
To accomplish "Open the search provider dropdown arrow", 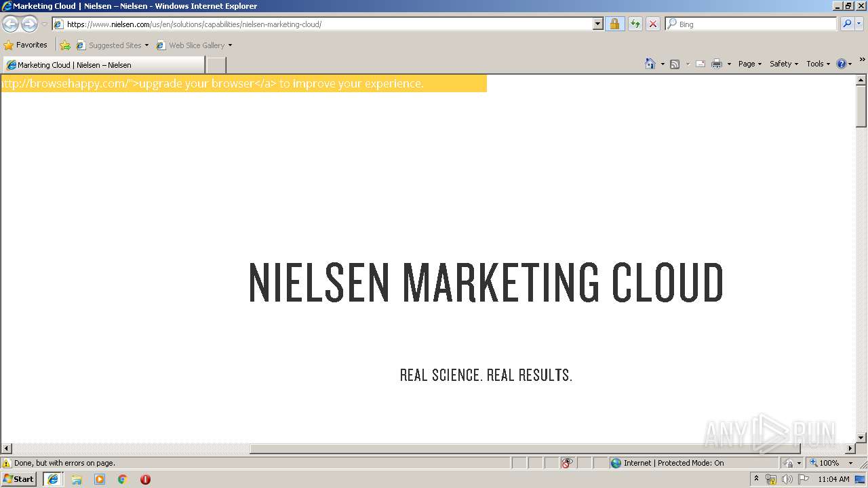I will pos(859,24).
